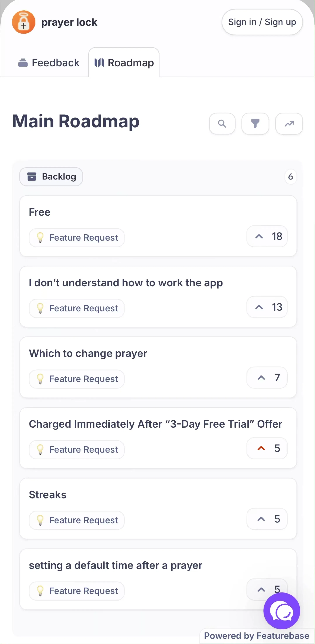The width and height of the screenshot is (315, 644).
Task: Upvote "I don't understand how to work the app"
Action: coord(267,307)
